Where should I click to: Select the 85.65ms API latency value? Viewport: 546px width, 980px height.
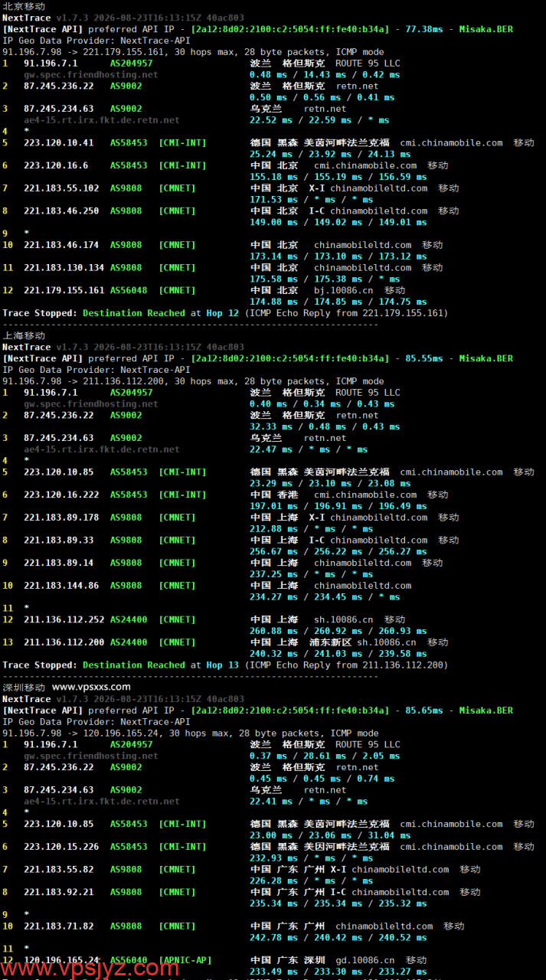[x=424, y=710]
